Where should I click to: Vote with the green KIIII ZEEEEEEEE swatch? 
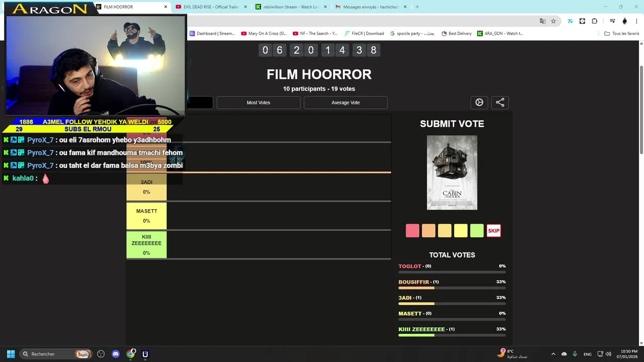(477, 231)
